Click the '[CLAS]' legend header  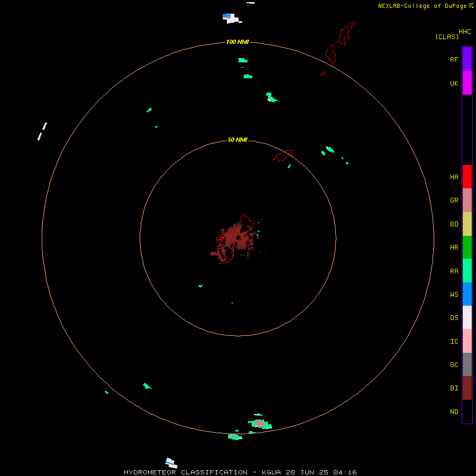447,36
